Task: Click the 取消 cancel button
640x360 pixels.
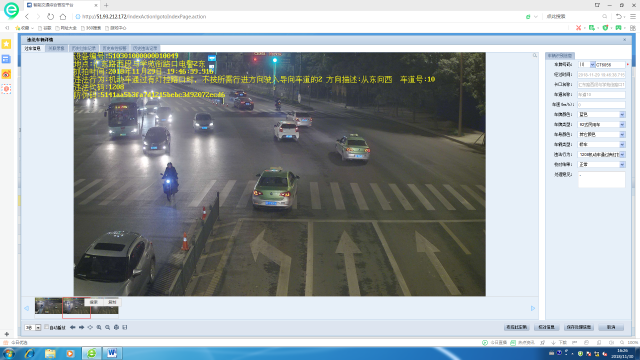Action: pyautogui.click(x=611, y=327)
